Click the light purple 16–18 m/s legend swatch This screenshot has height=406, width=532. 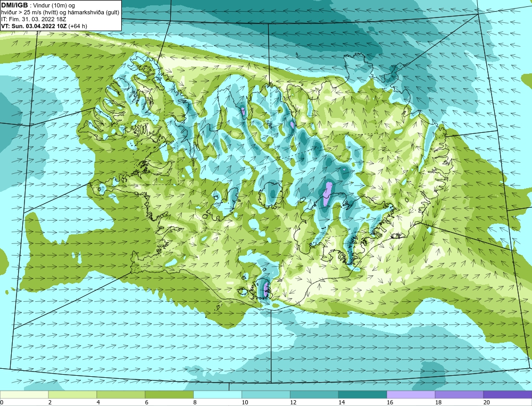(411, 394)
